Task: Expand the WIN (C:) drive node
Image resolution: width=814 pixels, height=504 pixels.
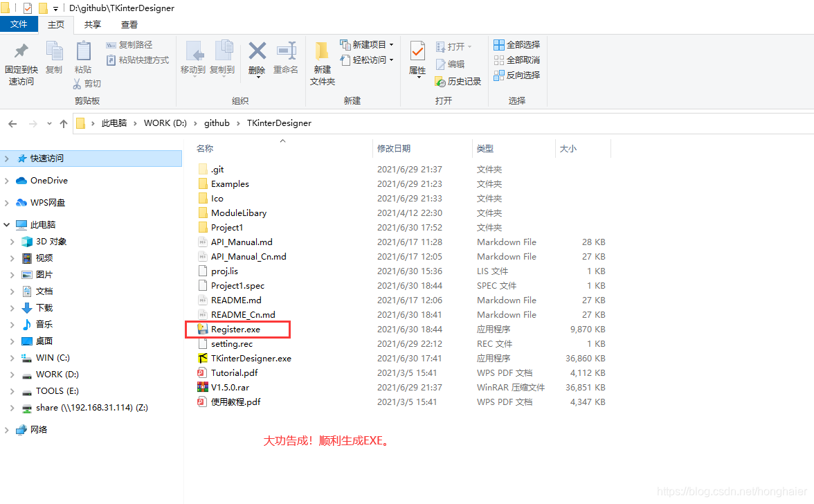Action: click(x=12, y=358)
